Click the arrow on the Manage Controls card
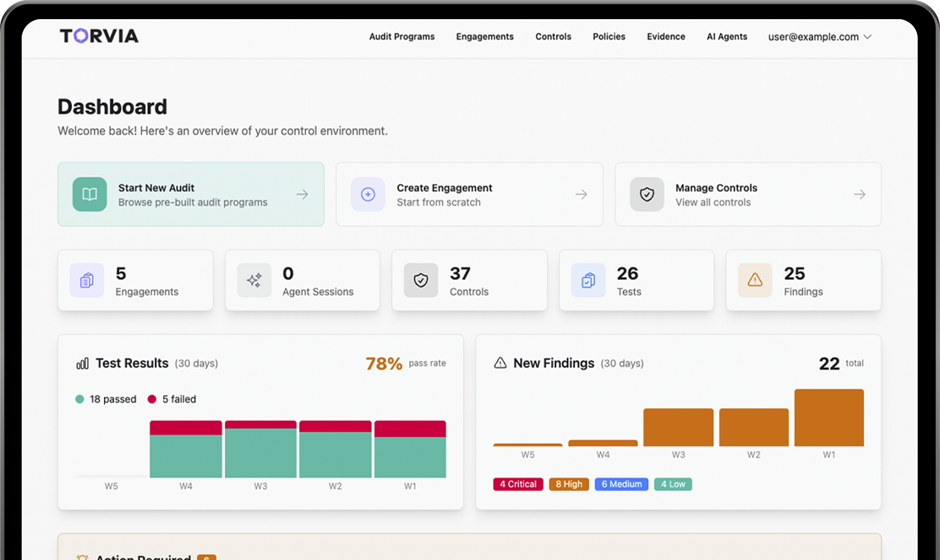Screen dimensions: 940x560 click(x=859, y=195)
